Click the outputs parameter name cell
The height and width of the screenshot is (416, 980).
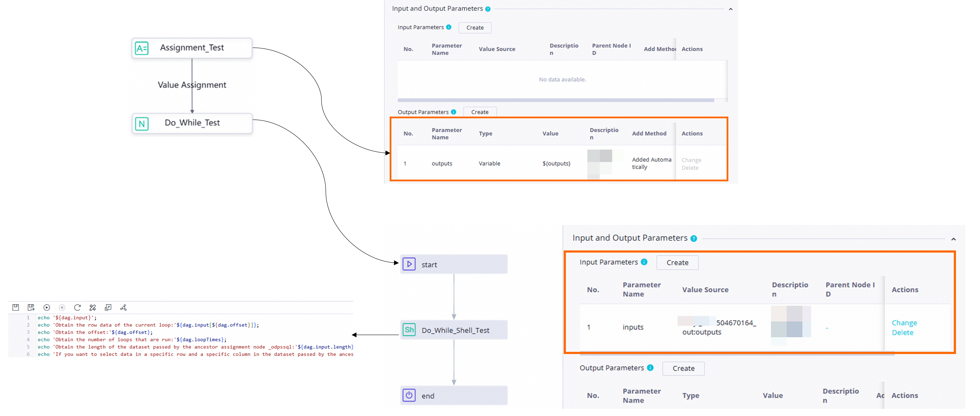(x=442, y=163)
